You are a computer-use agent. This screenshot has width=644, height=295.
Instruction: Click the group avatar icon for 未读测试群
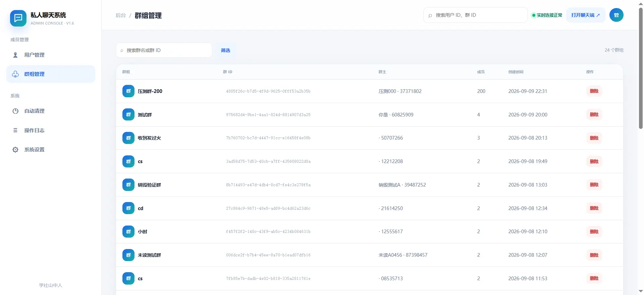pyautogui.click(x=128, y=255)
